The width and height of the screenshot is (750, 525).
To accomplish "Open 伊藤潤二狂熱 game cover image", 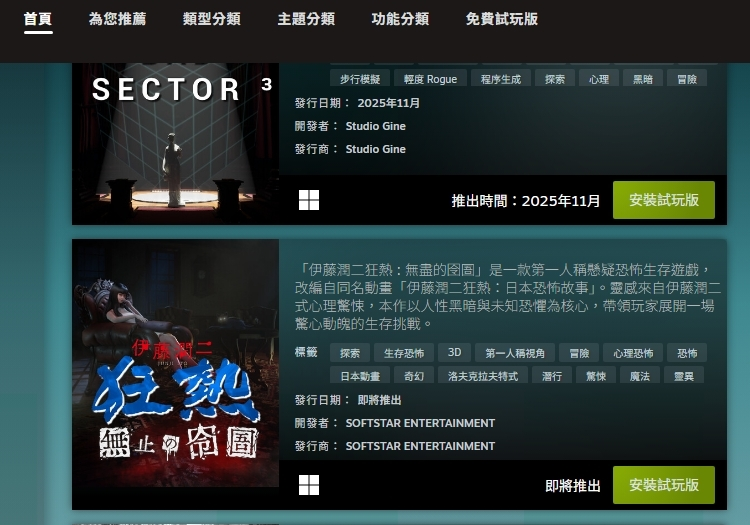I will 176,363.
